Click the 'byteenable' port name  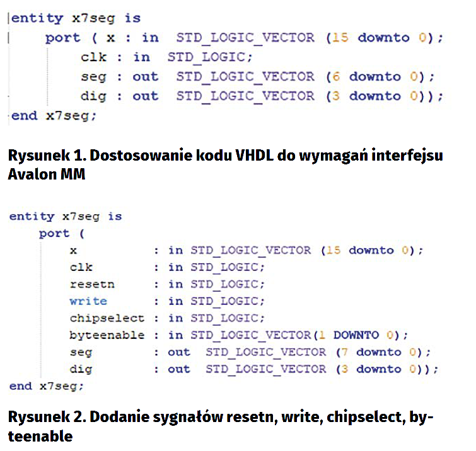[107, 335]
